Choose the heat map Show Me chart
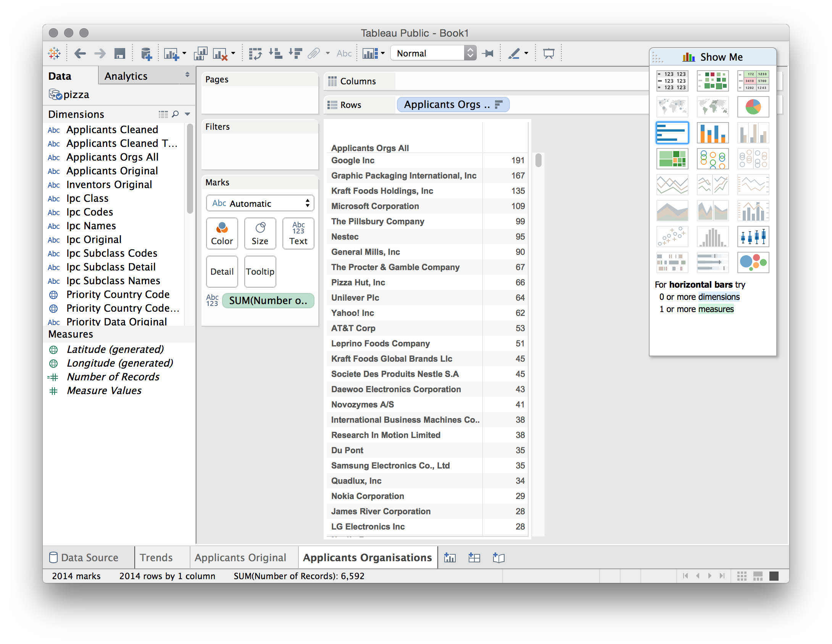832x644 pixels. coord(713,81)
